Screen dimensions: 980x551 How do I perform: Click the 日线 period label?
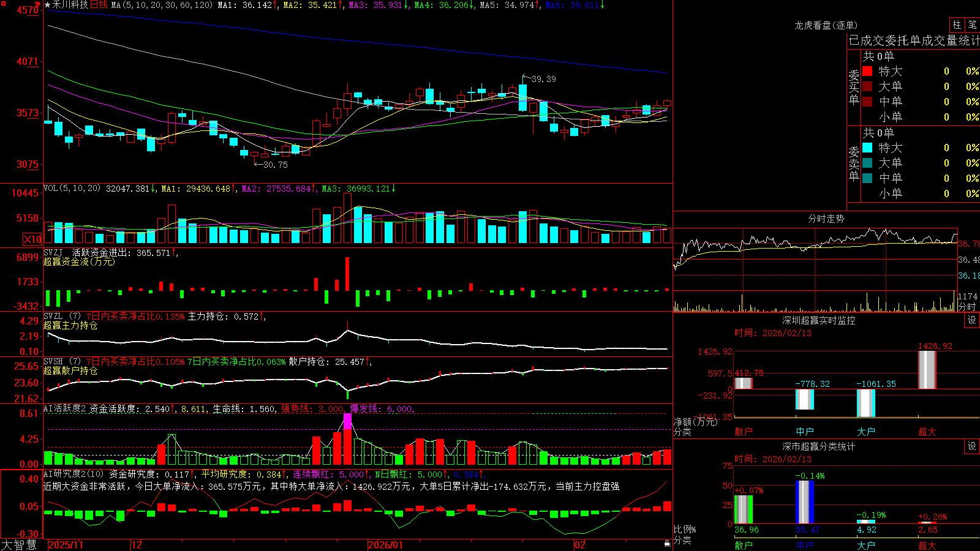(99, 5)
